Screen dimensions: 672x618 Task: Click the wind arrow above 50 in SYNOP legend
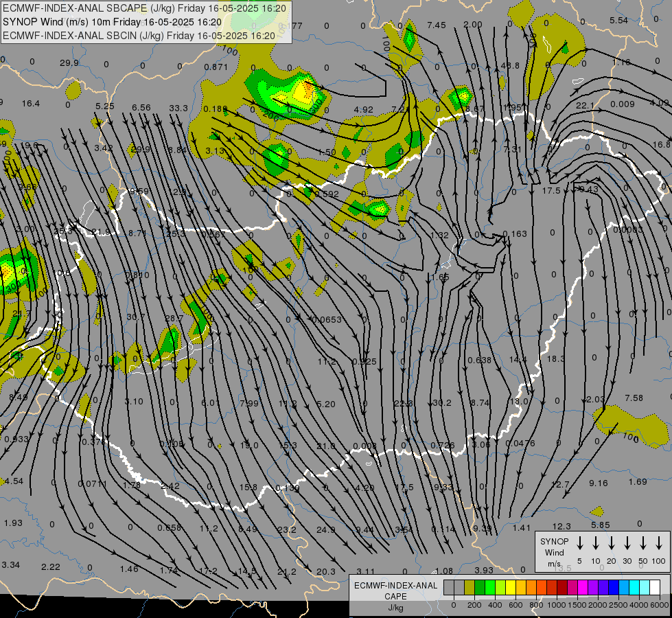(643, 543)
